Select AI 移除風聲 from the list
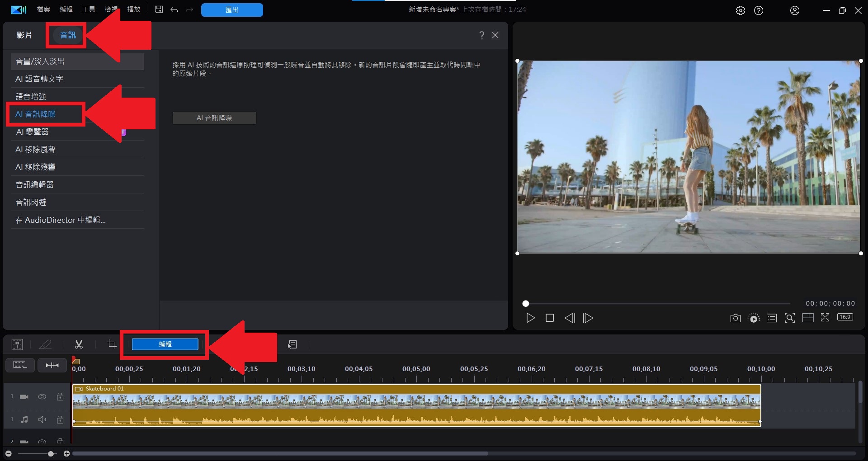The image size is (868, 461). pyautogui.click(x=35, y=150)
